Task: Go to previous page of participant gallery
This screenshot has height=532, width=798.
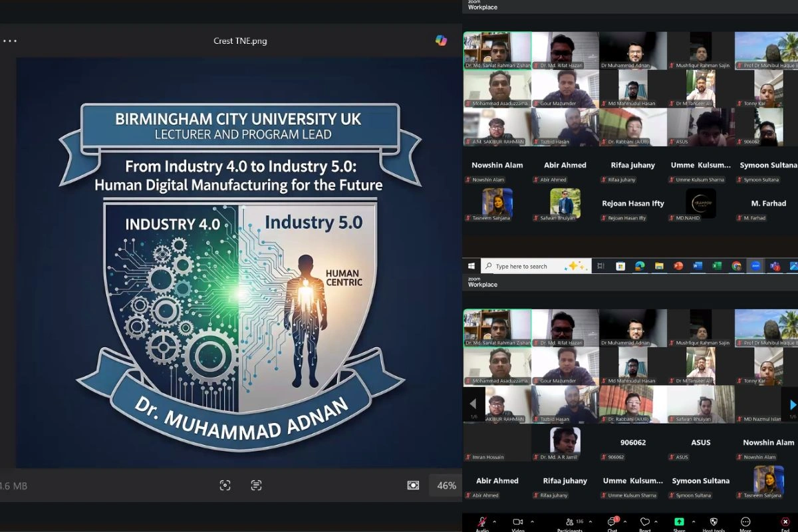Action: click(x=473, y=404)
